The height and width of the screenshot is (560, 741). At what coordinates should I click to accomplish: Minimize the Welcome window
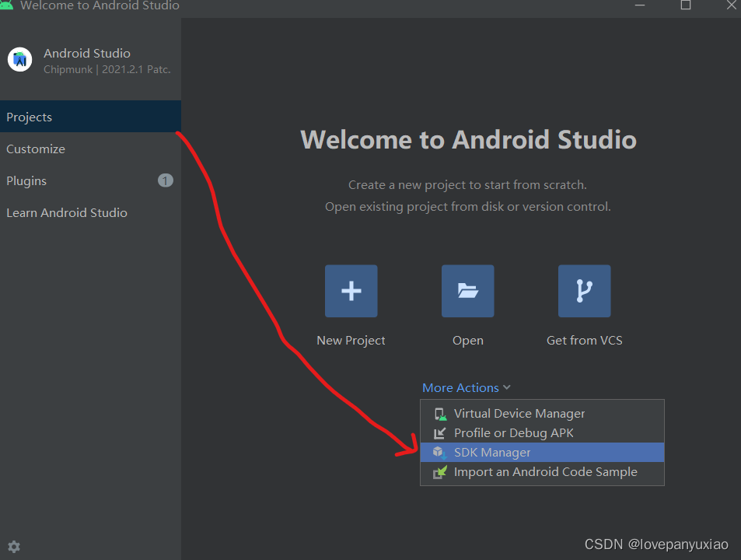coord(640,5)
